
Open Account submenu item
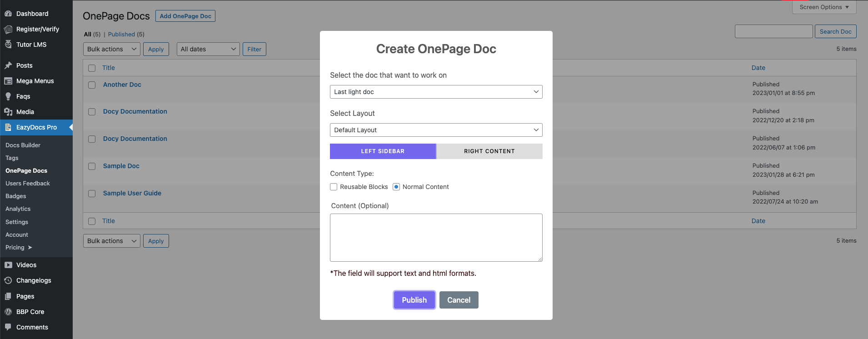tap(17, 234)
